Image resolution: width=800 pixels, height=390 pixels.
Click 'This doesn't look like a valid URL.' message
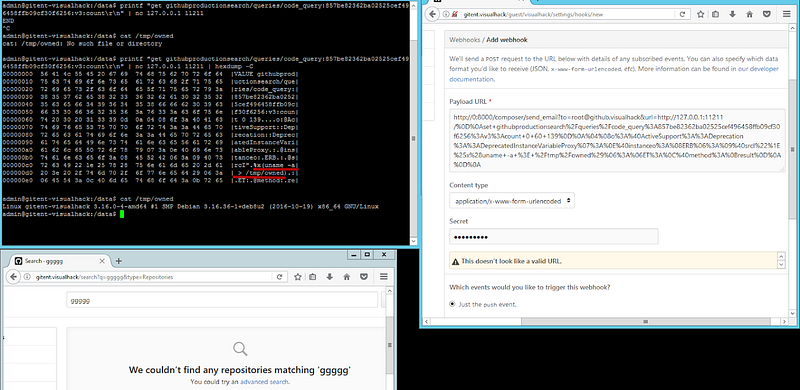[x=511, y=261]
